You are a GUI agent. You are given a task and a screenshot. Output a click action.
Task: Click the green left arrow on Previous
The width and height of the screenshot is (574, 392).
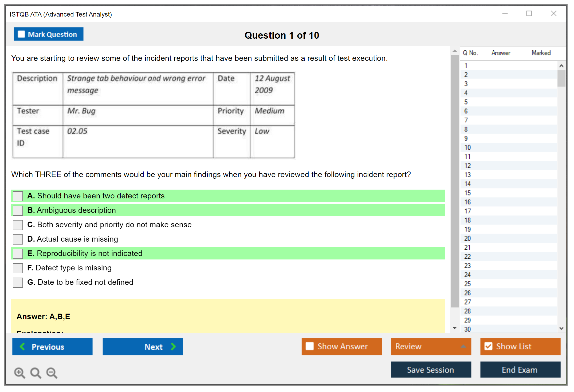point(22,346)
